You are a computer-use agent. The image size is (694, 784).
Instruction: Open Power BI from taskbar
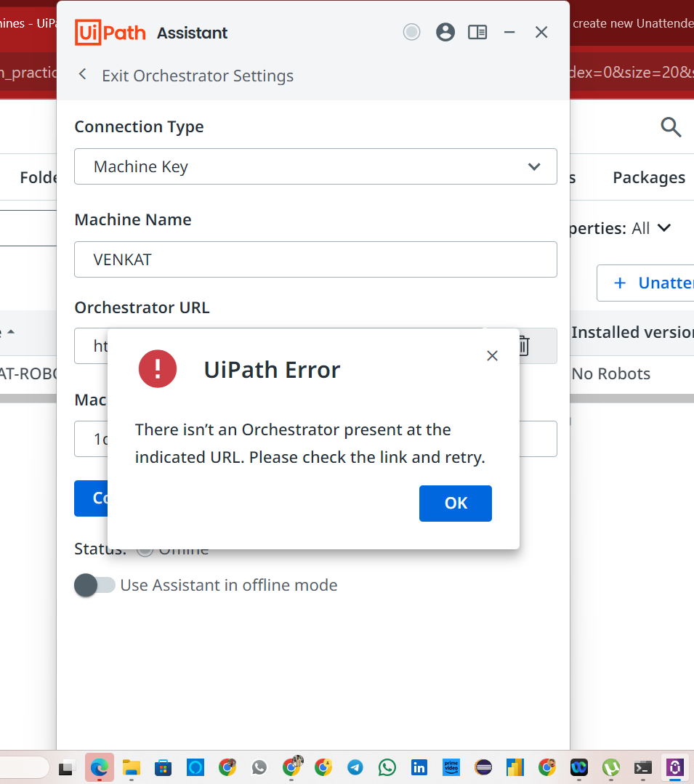[515, 767]
